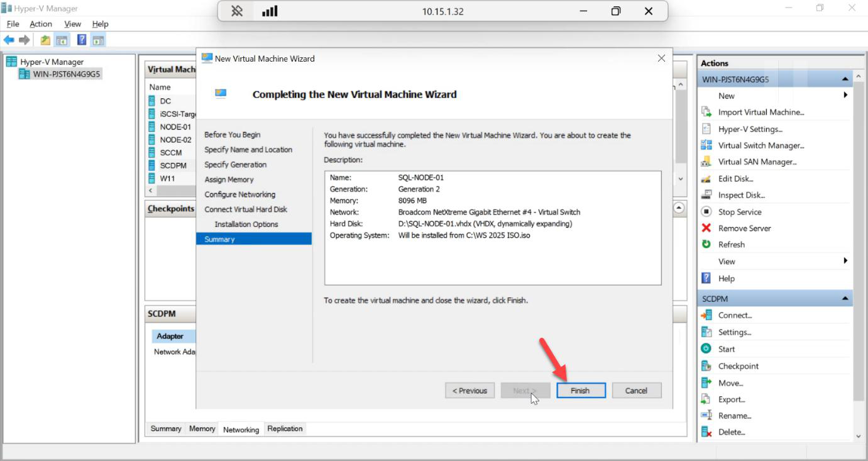Expand the View submenu arrow in Actions
The width and height of the screenshot is (868, 461).
click(845, 261)
